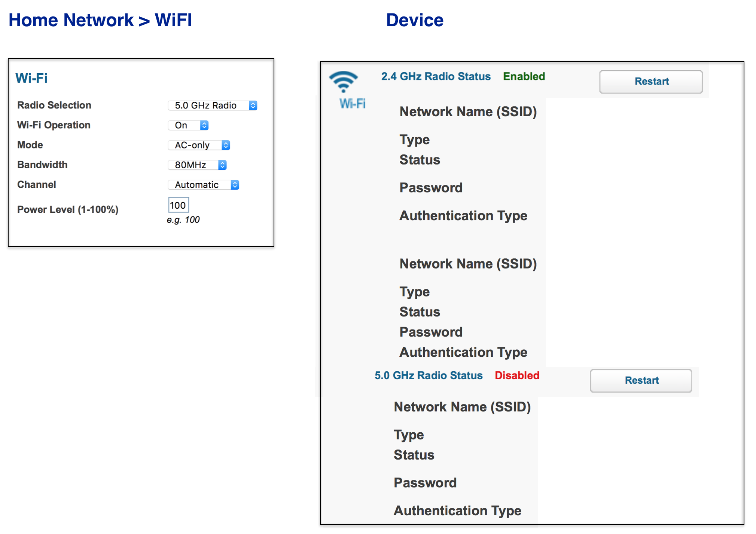
Task: Click the Power Level (1-100%) label
Action: 68,209
